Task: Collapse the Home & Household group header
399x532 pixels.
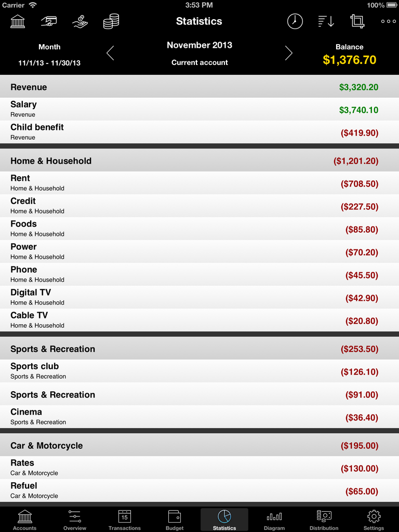Action: [x=199, y=161]
